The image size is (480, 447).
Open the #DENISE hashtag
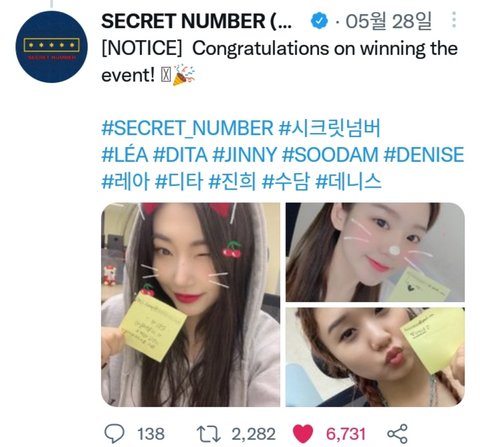coord(424,155)
